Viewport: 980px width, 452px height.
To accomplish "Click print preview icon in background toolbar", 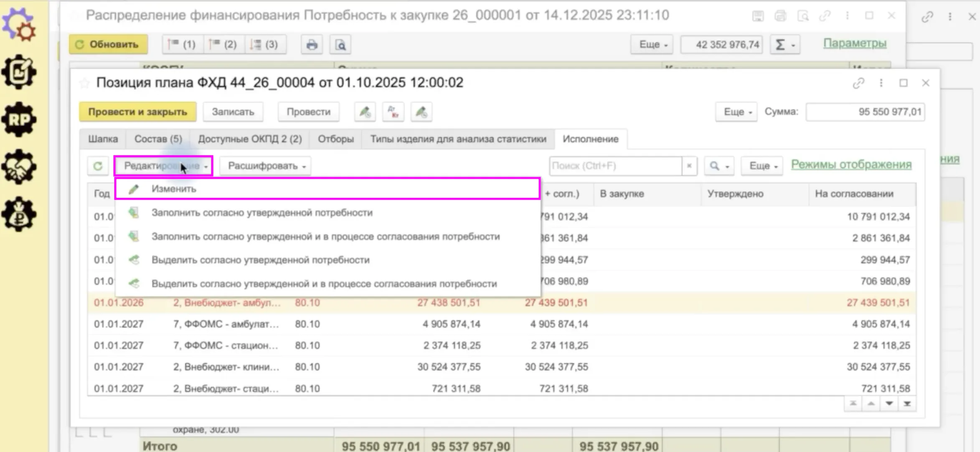I will pyautogui.click(x=340, y=45).
